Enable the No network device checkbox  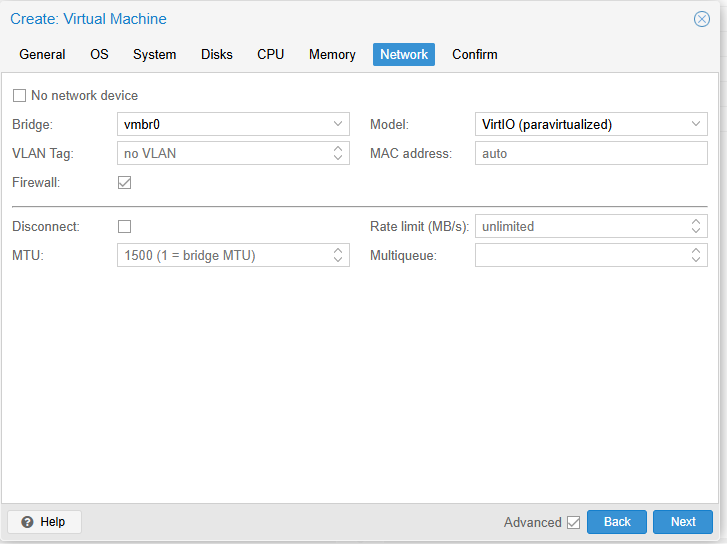click(x=19, y=96)
